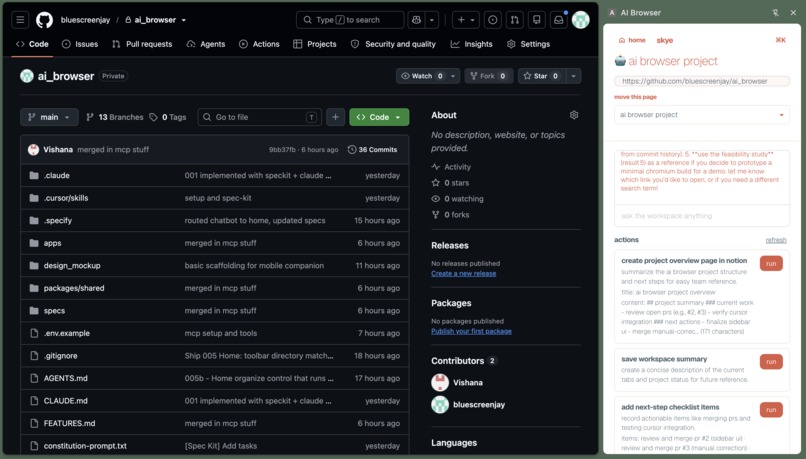Switch to the Agents tab
The width and height of the screenshot is (806, 459).
206,44
